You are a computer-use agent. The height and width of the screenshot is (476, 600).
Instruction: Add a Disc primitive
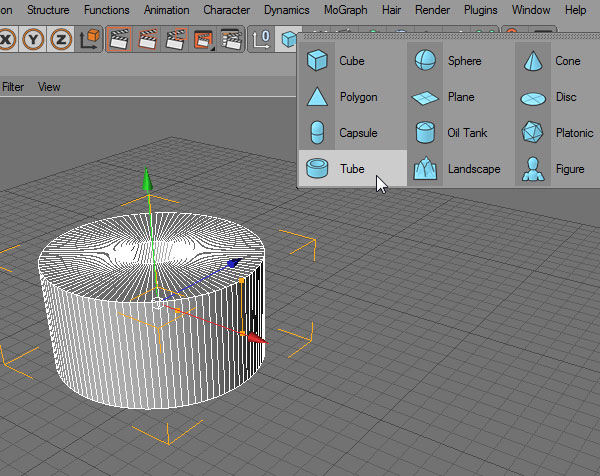[557, 96]
